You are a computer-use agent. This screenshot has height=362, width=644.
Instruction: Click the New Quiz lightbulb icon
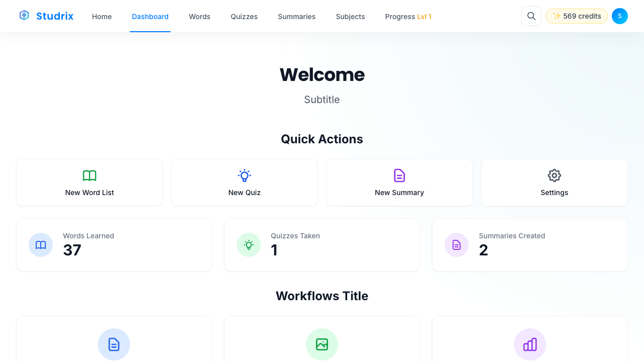click(x=244, y=175)
